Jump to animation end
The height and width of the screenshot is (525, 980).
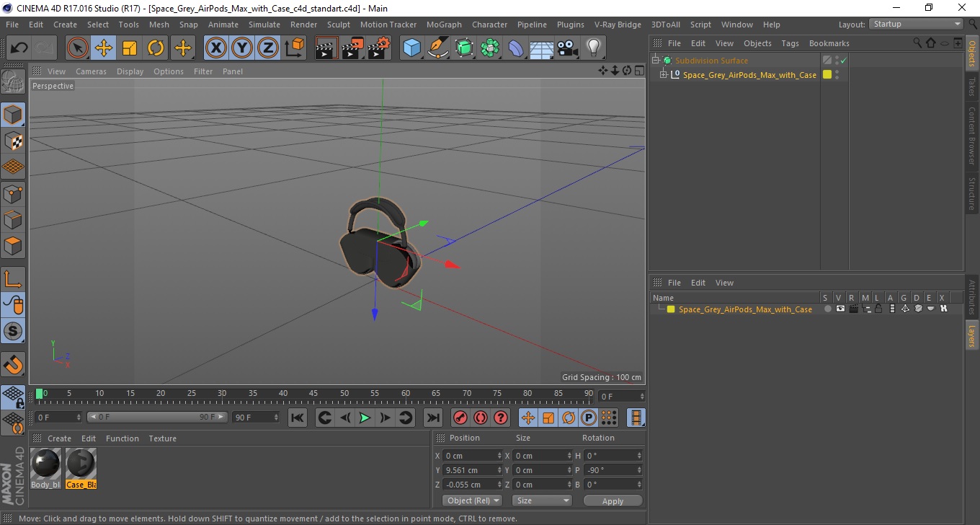tap(432, 418)
